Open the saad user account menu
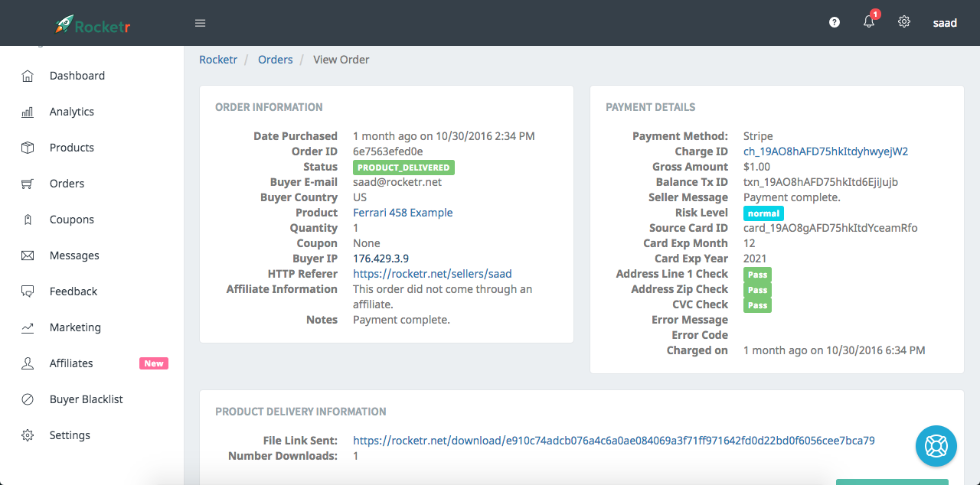Screen dimensions: 980x485 pos(945,23)
